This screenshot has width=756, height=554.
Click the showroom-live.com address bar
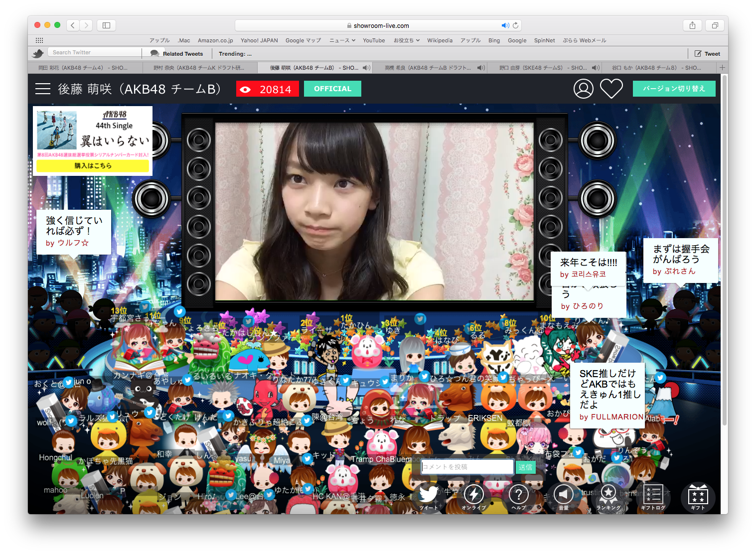(x=378, y=25)
